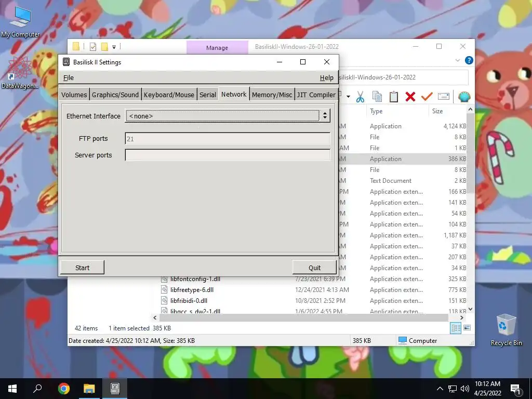The width and height of the screenshot is (532, 399).
Task: Select the libfribidi-0.dll file
Action: (x=189, y=301)
